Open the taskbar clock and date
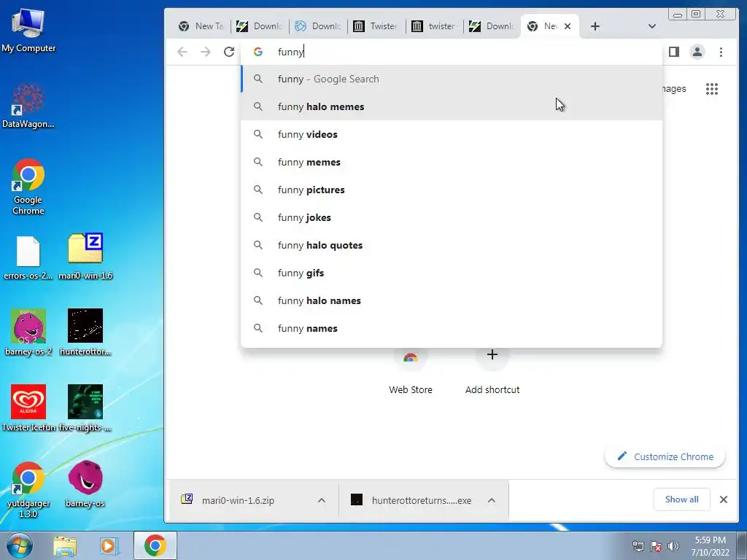The width and height of the screenshot is (747, 560). pyautogui.click(x=711, y=545)
